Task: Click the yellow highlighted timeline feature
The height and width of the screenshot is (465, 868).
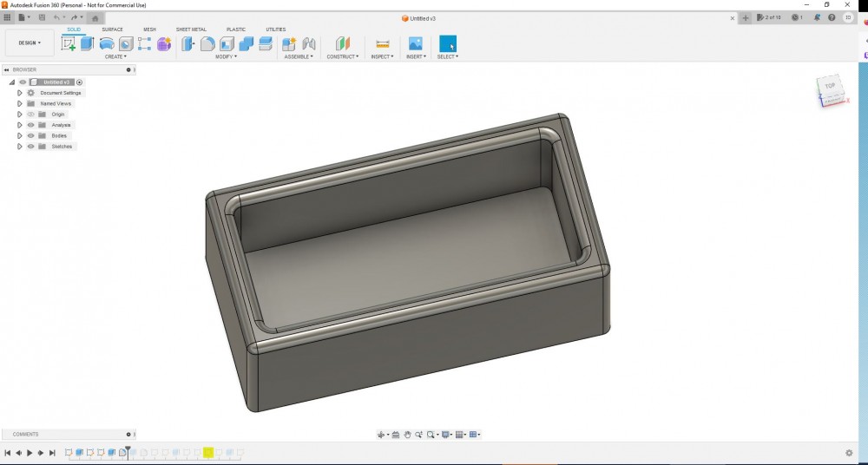Action: [x=208, y=453]
